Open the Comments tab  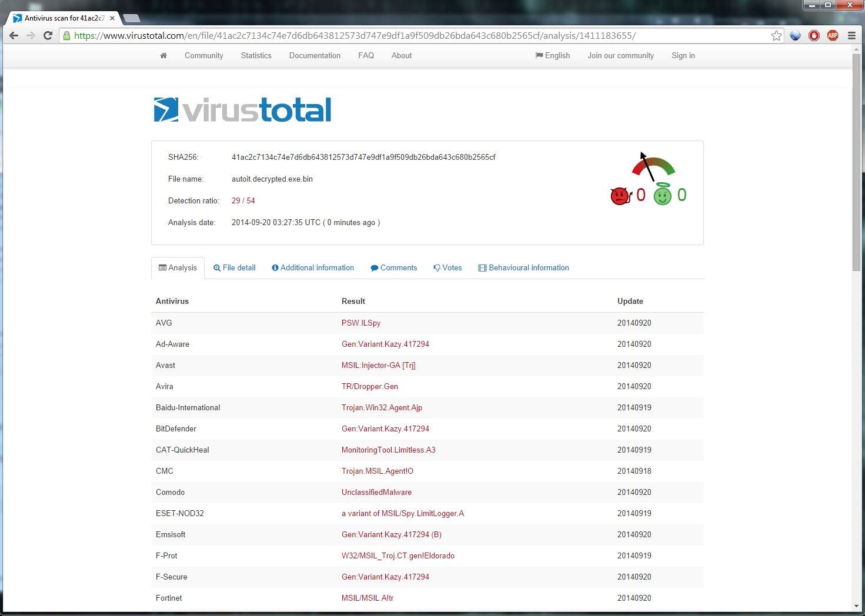click(x=393, y=267)
